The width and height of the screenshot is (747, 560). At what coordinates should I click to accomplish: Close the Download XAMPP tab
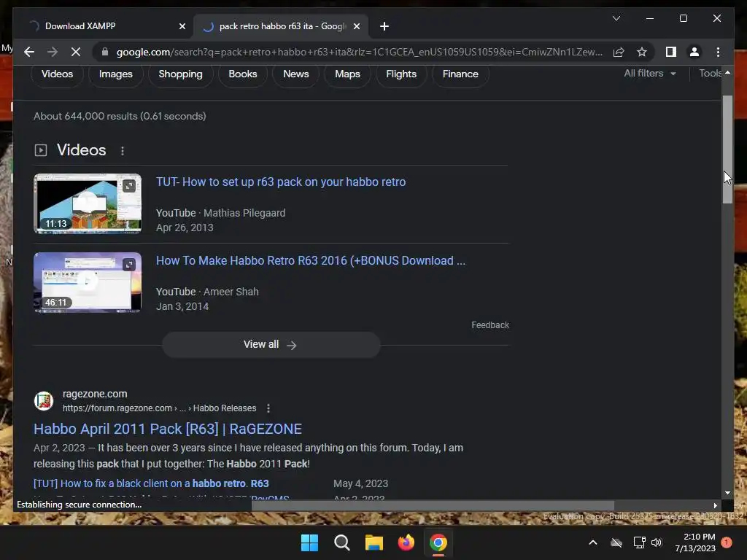[x=182, y=26]
